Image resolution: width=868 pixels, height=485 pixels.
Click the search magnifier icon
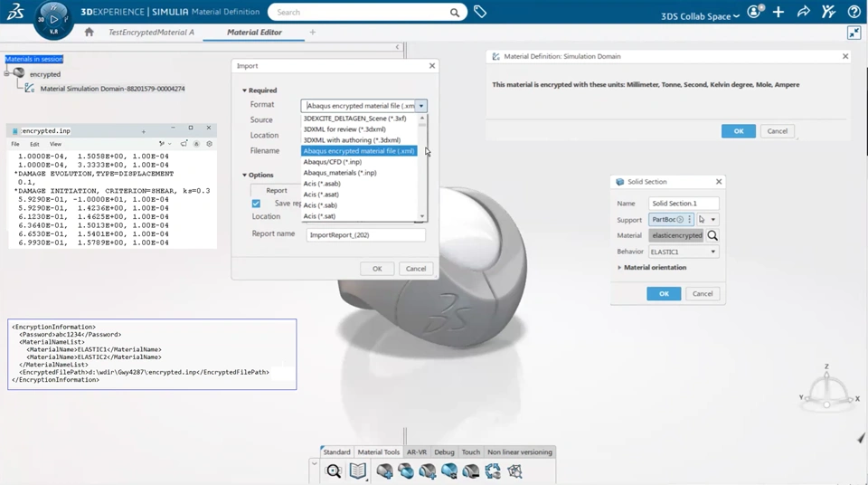[455, 12]
